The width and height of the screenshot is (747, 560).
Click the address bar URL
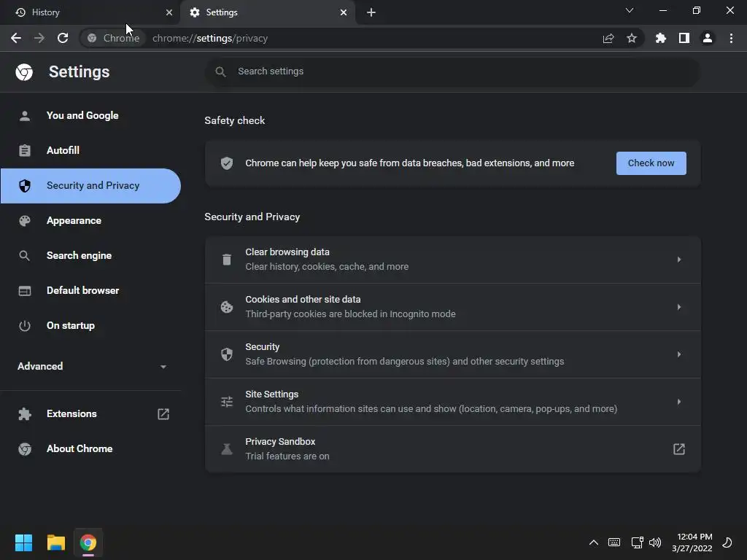point(210,38)
